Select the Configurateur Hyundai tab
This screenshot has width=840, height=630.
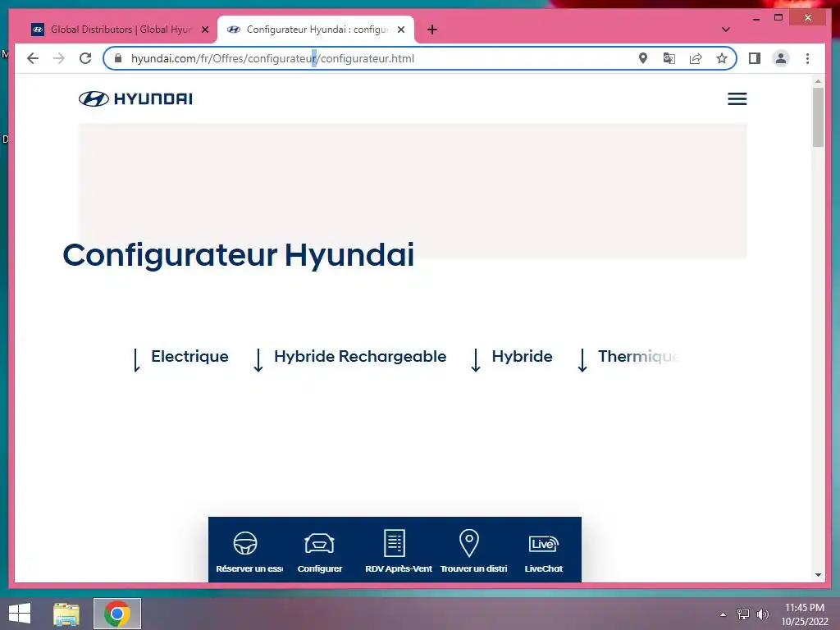coord(316,30)
